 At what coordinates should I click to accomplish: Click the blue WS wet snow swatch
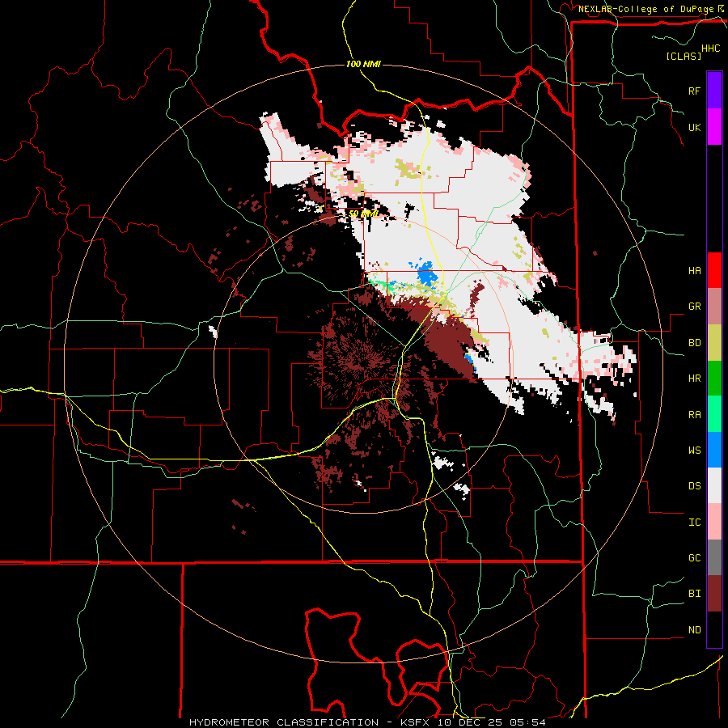(714, 450)
